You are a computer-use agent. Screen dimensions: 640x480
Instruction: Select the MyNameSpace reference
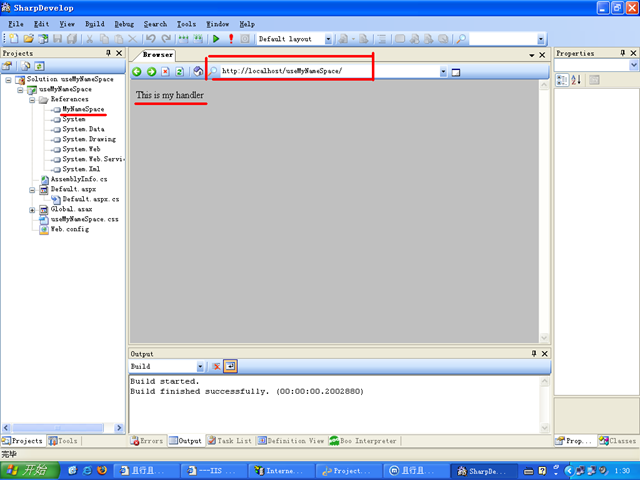click(x=83, y=109)
